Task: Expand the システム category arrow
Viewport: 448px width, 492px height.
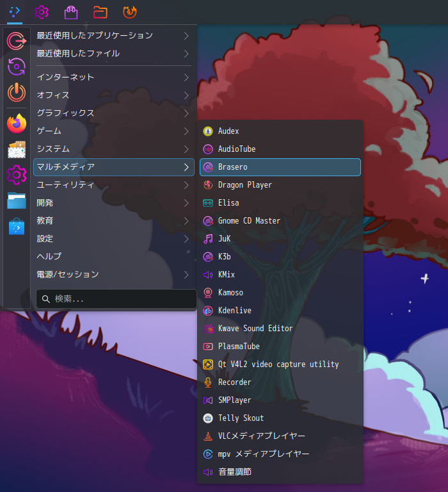Action: click(186, 149)
